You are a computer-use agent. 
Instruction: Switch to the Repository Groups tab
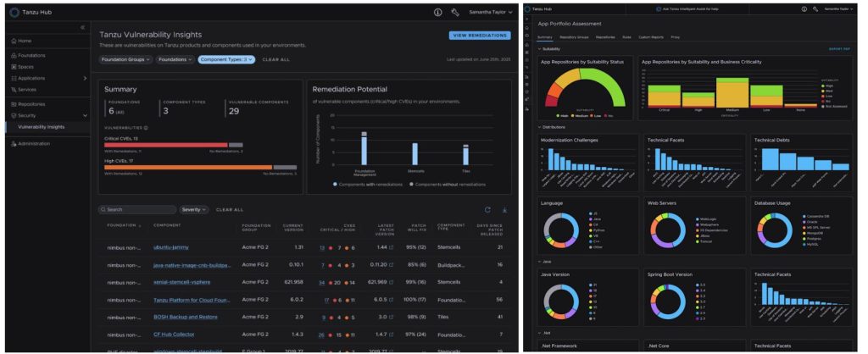[x=574, y=37]
